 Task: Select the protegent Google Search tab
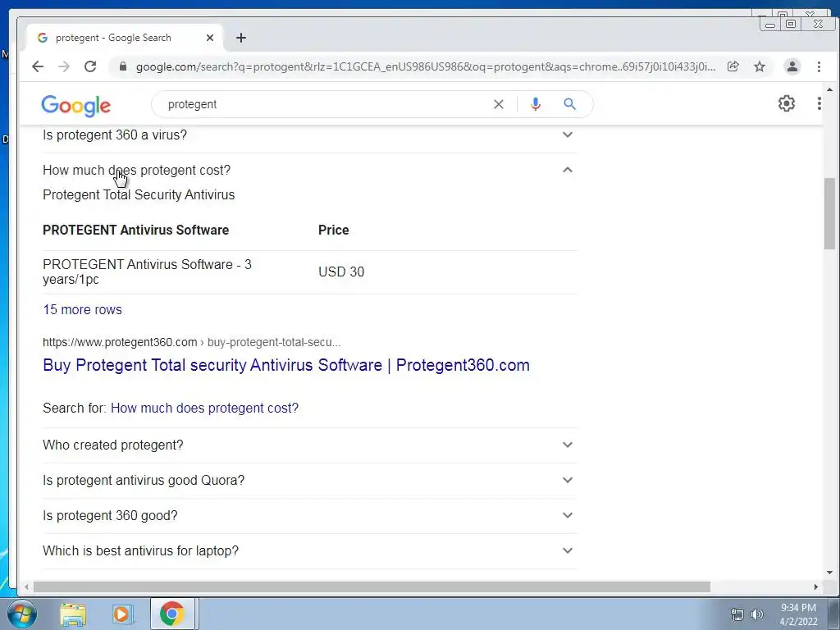(x=125, y=38)
